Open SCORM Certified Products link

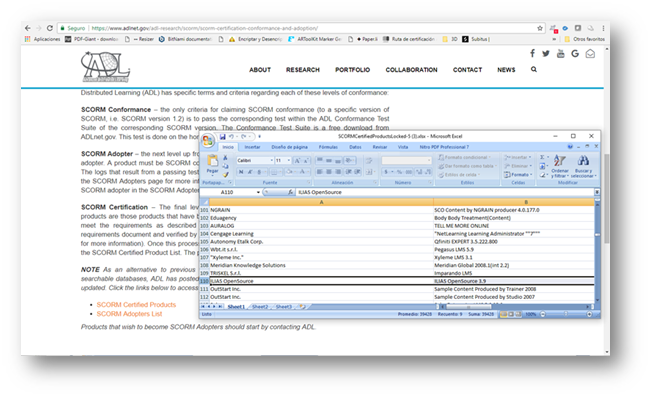tap(136, 305)
